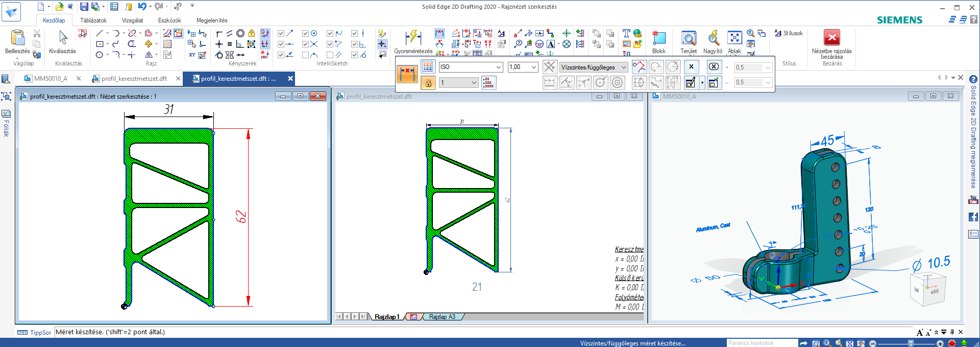This screenshot has width=980, height=347.
Task: Insert a Blokk block
Action: coord(659,42)
